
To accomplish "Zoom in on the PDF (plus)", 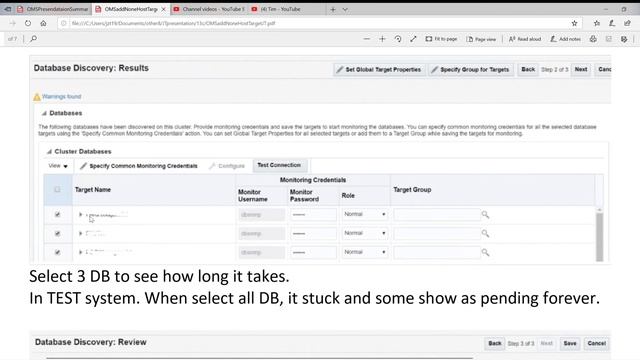I will tap(382, 39).
